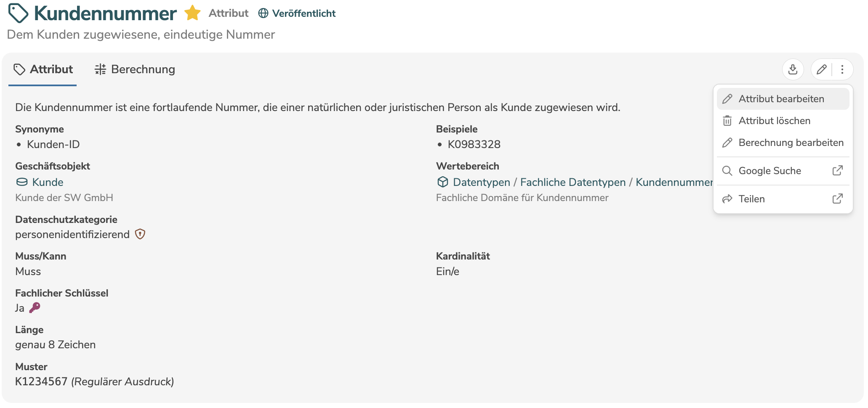
Task: Open the three-dot options menu
Action: point(843,69)
